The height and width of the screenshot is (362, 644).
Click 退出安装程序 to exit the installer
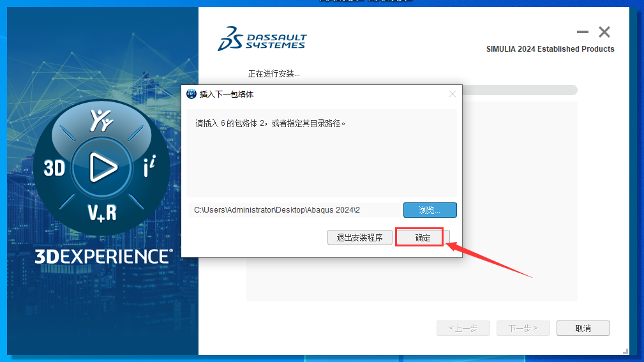[359, 238]
